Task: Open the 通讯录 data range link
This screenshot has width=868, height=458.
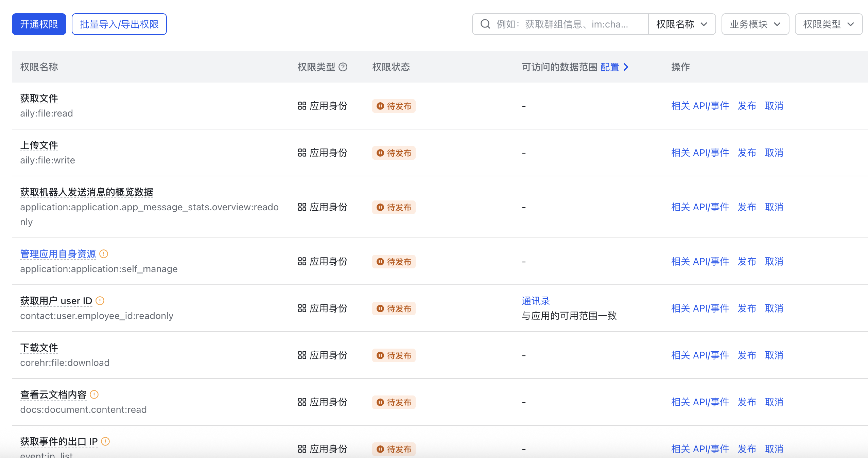Action: coord(536,301)
